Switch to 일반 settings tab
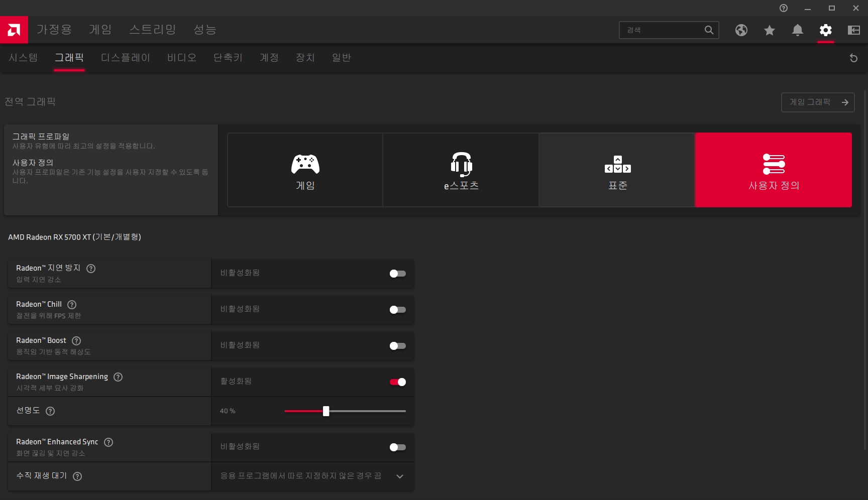 [342, 58]
